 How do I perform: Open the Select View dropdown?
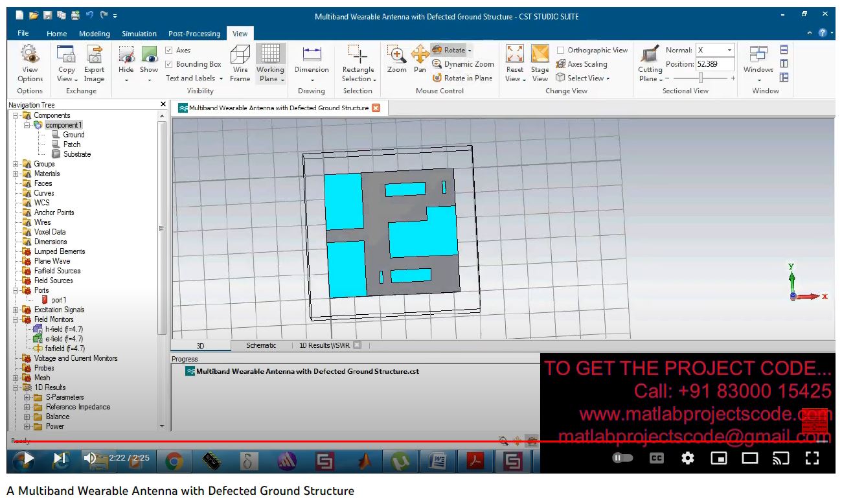tap(583, 78)
